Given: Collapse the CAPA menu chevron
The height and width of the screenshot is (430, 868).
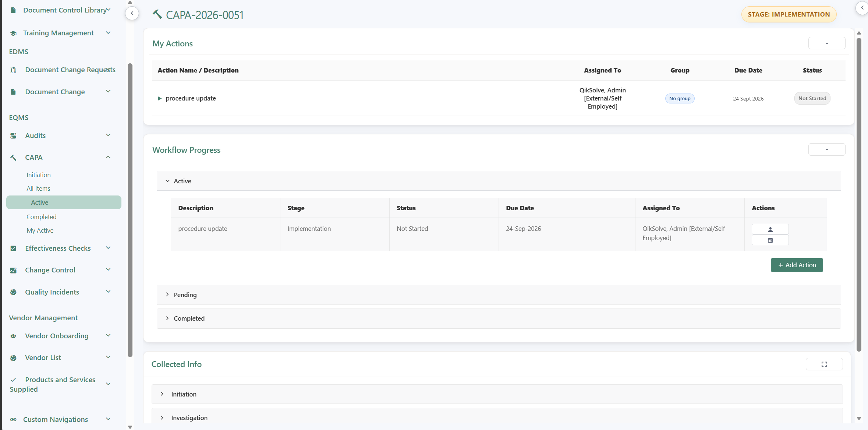Looking at the screenshot, I should coord(108,157).
